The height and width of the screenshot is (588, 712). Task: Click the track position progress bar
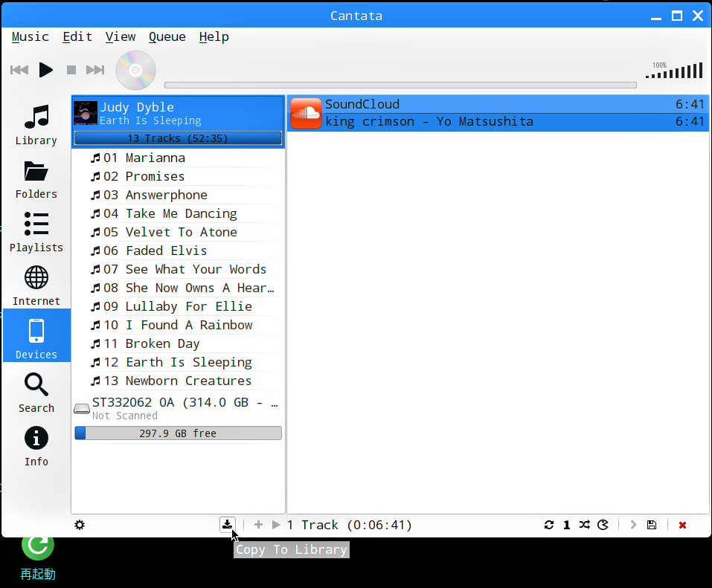(400, 85)
